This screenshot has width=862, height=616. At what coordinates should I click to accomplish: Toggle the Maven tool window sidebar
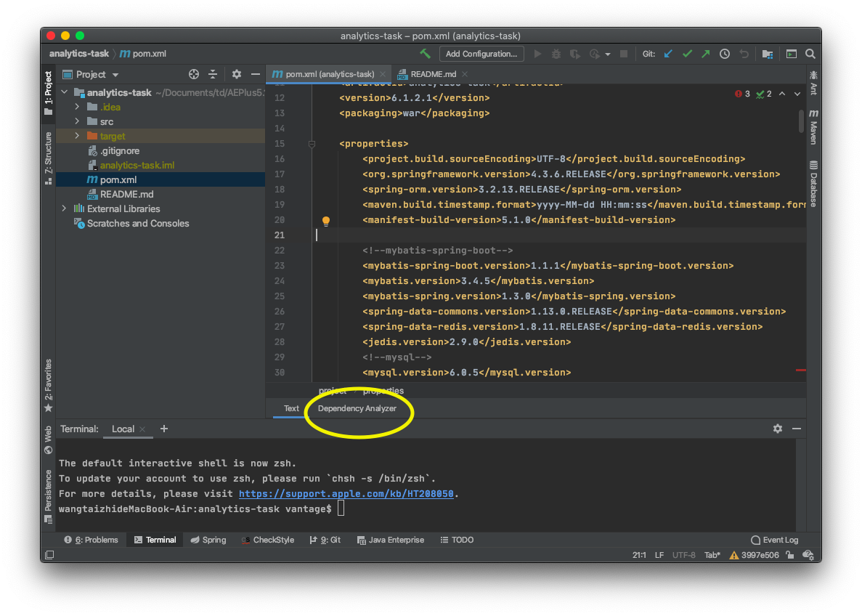(x=813, y=126)
